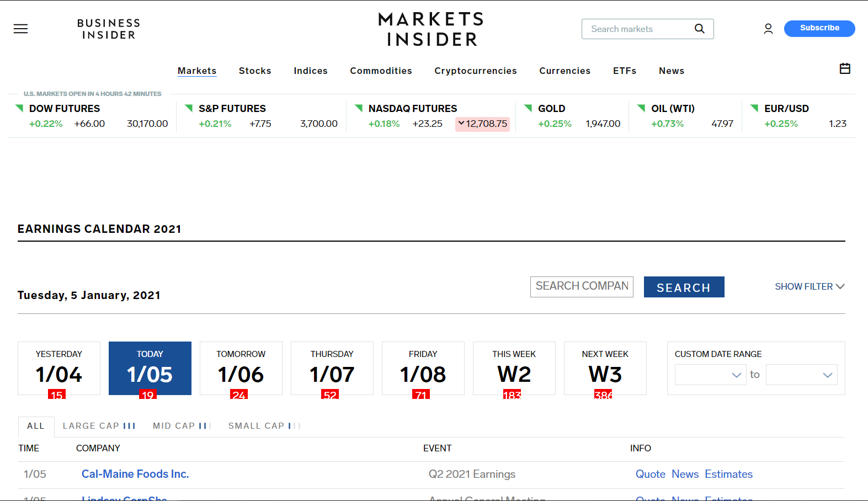Open the Quote link for Cal-Maine Foods
This screenshot has width=868, height=501.
click(651, 474)
